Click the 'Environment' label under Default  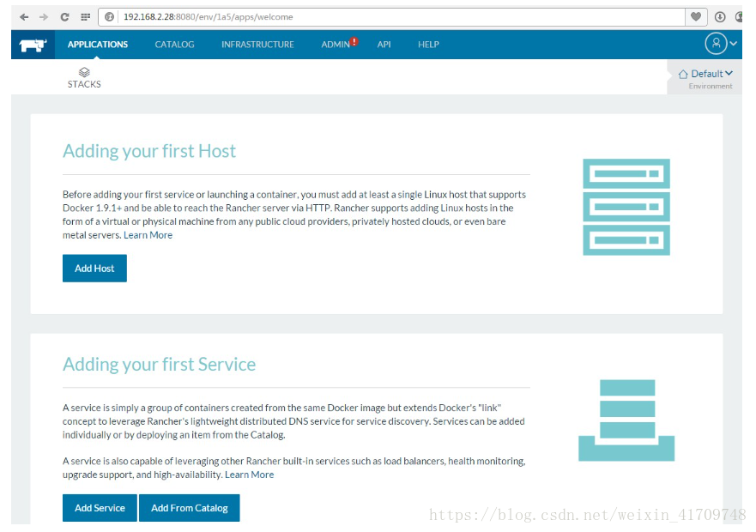[x=711, y=87]
